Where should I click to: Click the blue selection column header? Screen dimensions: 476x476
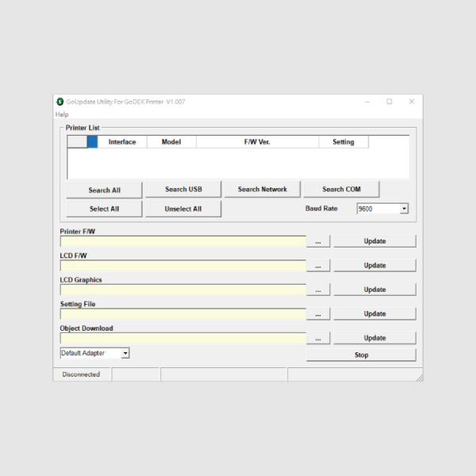point(92,142)
